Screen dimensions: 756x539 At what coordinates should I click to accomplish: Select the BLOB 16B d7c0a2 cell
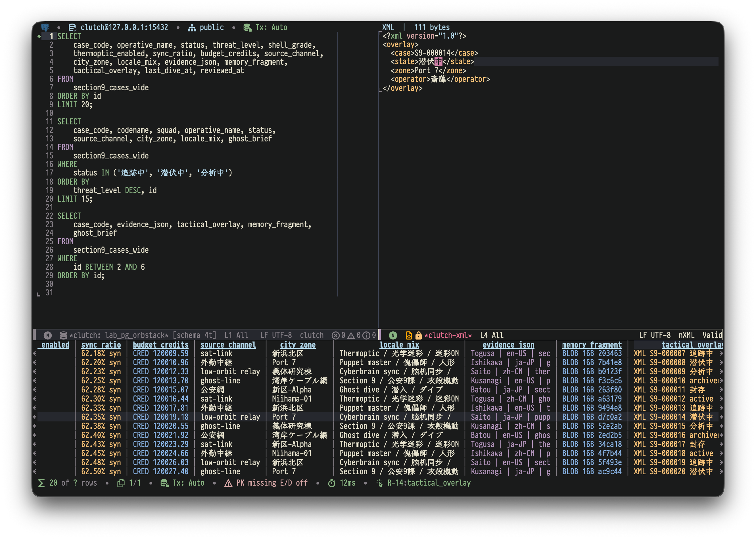(x=592, y=417)
